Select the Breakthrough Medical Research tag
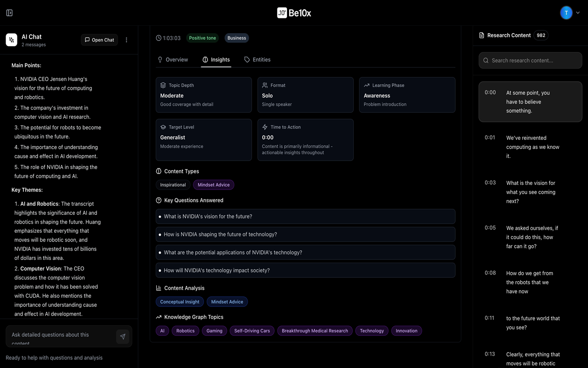Viewport: 588px width, 368px height. pyautogui.click(x=315, y=331)
